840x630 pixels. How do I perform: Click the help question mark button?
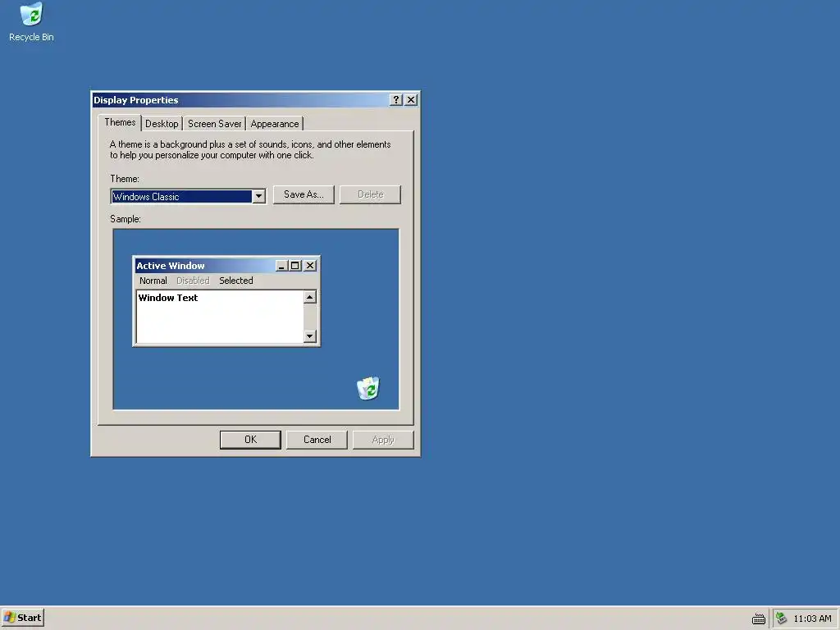click(396, 99)
